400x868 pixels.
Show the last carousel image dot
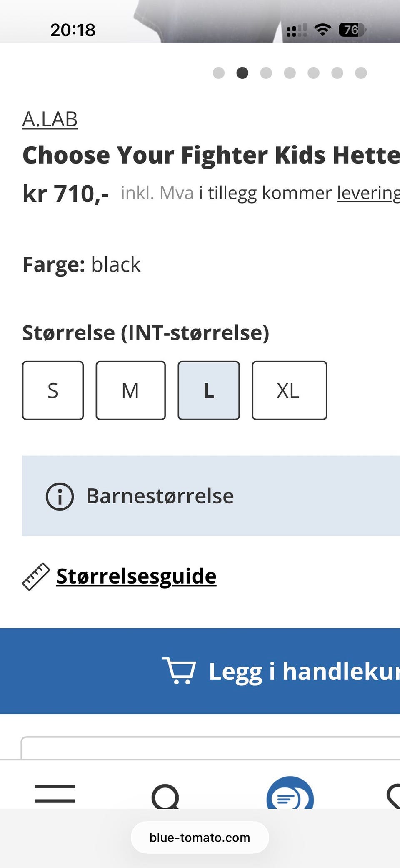(x=361, y=73)
